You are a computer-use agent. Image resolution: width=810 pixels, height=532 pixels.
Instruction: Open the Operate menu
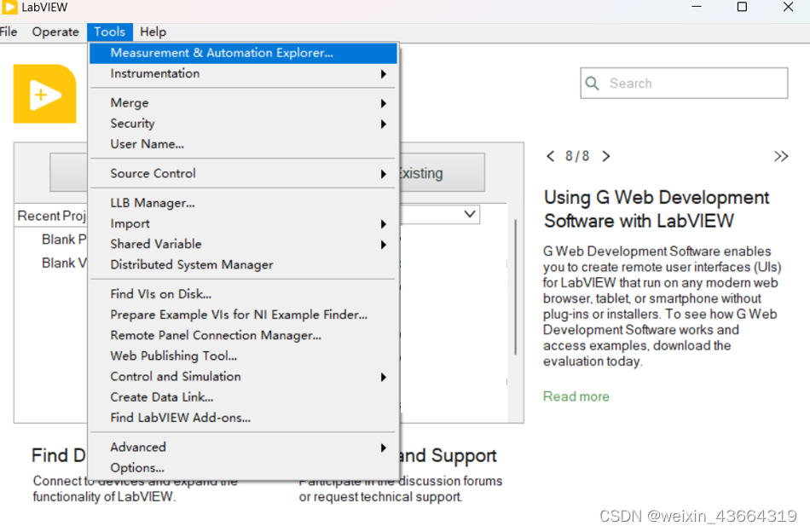click(x=55, y=32)
